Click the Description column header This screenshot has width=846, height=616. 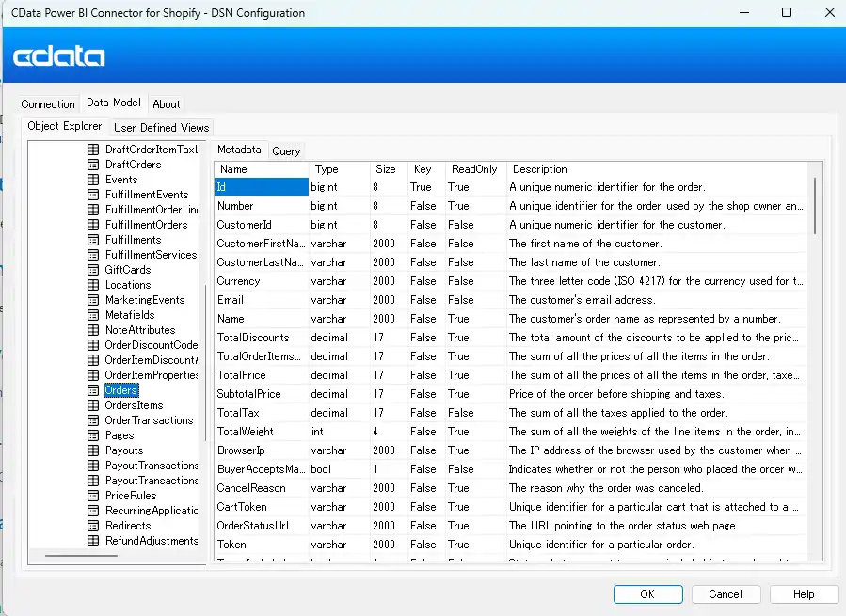[x=539, y=169]
